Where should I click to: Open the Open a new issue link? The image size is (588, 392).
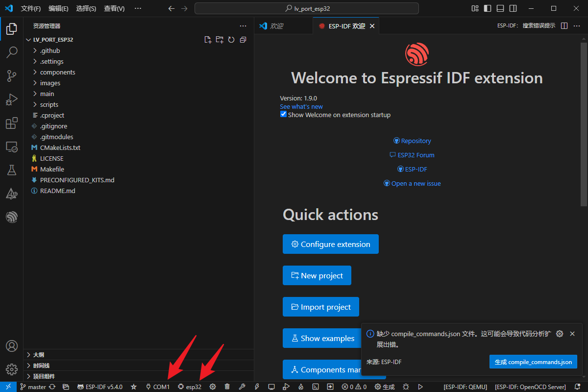tap(412, 183)
